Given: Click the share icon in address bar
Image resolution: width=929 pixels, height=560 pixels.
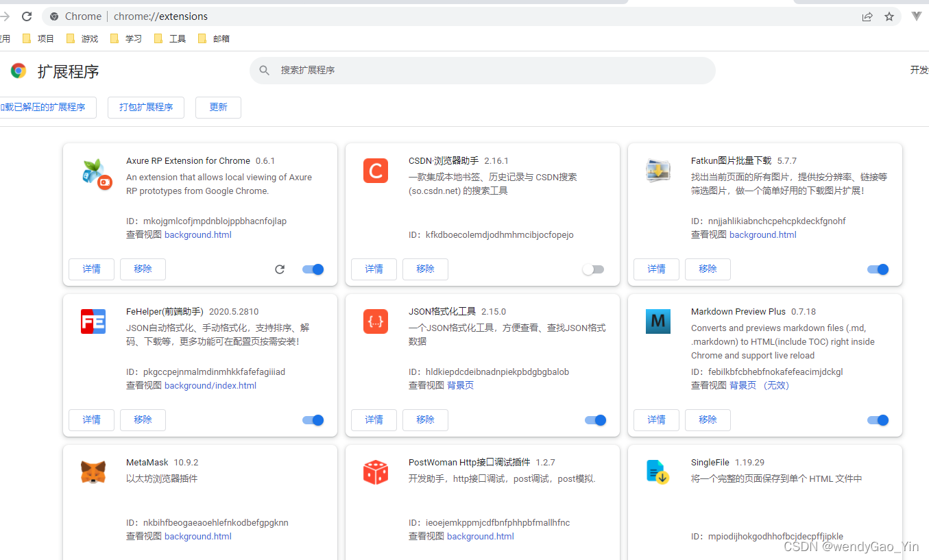Looking at the screenshot, I should (x=867, y=16).
